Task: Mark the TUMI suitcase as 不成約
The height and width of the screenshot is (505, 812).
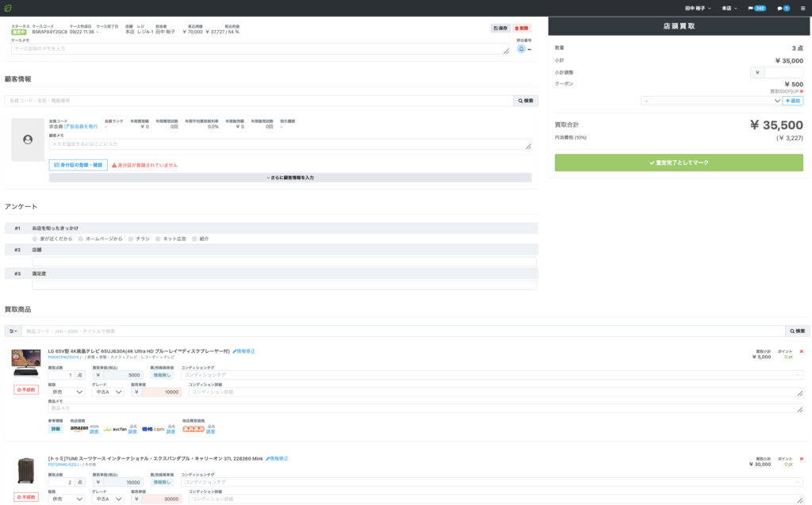Action: [26, 497]
